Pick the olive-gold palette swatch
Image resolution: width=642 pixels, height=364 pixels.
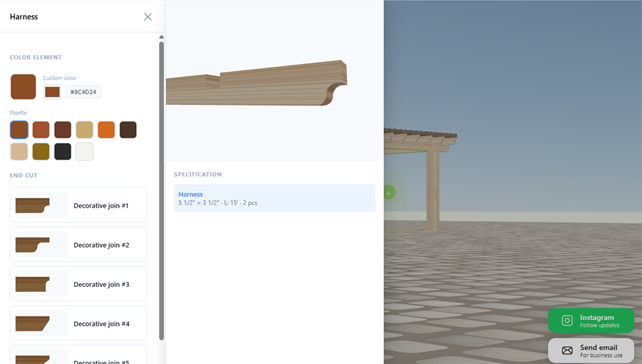(41, 152)
